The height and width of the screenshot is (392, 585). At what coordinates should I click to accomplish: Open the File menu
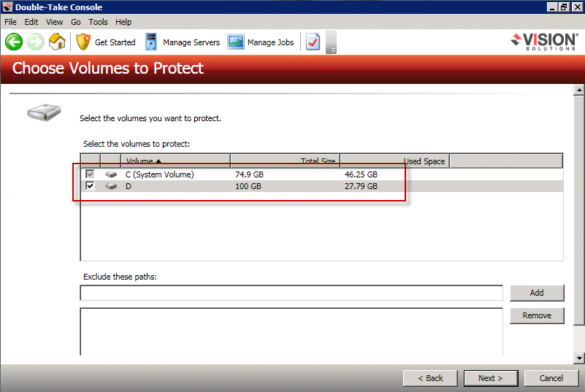[x=11, y=22]
